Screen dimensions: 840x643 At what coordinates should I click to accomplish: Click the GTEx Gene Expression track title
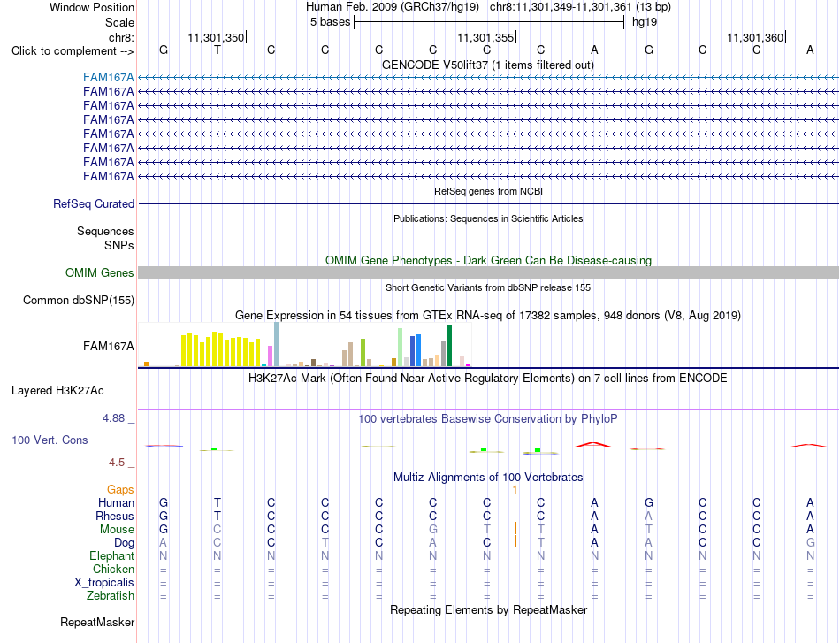488,316
